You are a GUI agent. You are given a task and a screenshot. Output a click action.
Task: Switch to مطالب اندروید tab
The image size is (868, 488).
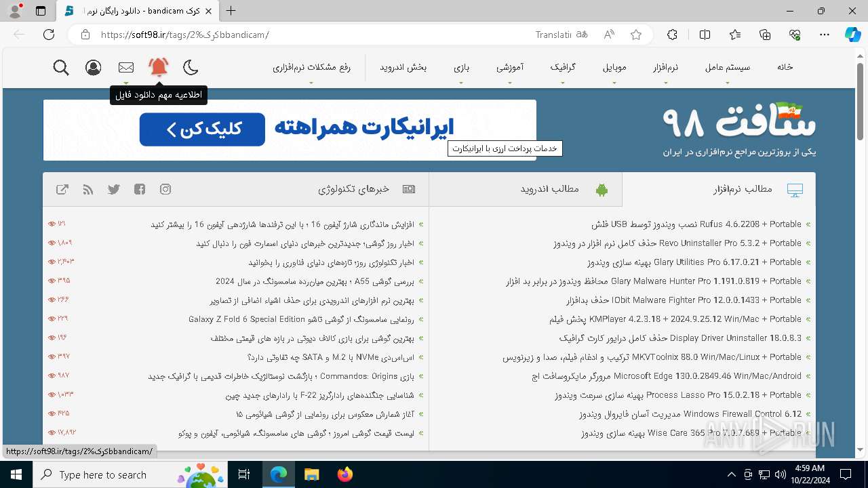[526, 190]
